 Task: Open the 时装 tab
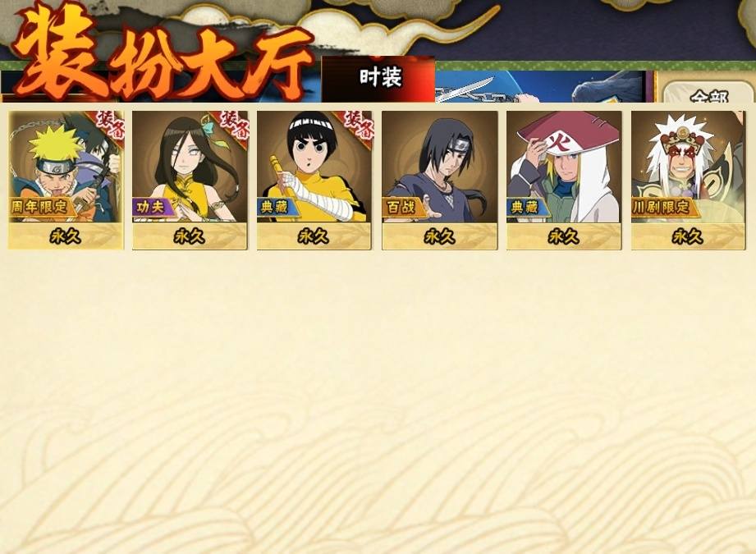coord(378,79)
